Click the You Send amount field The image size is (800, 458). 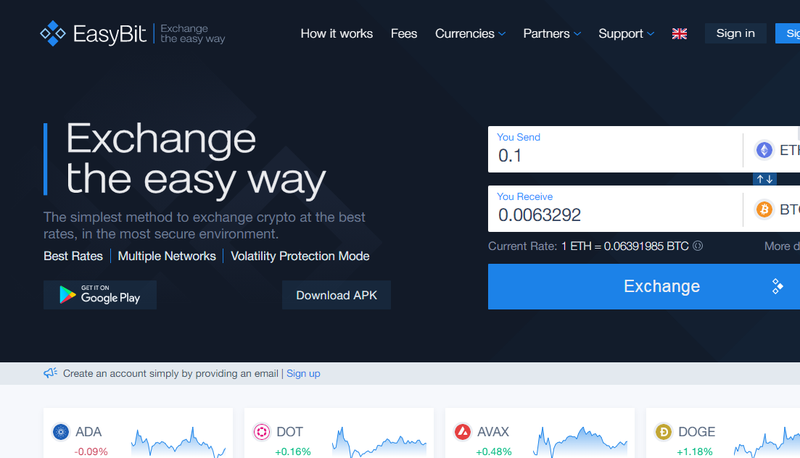tap(615, 149)
